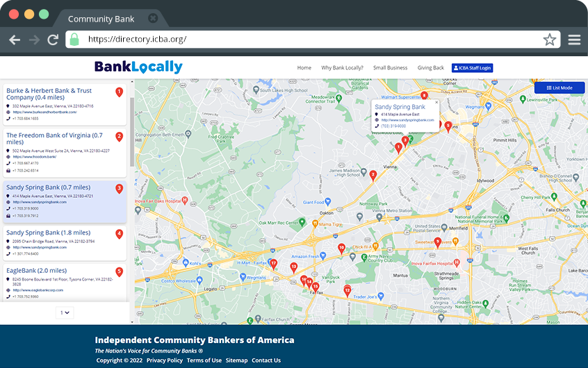Click the address bar URL field
This screenshot has width=588, height=368.
coord(313,40)
